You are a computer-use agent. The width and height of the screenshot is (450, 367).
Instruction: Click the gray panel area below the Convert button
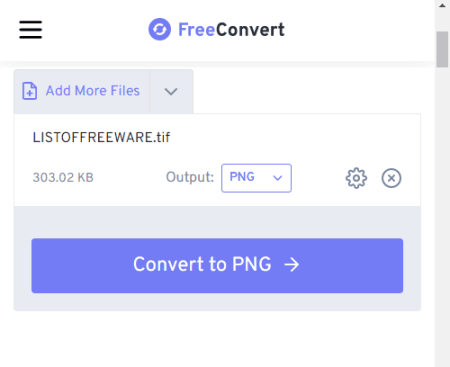coord(217,302)
